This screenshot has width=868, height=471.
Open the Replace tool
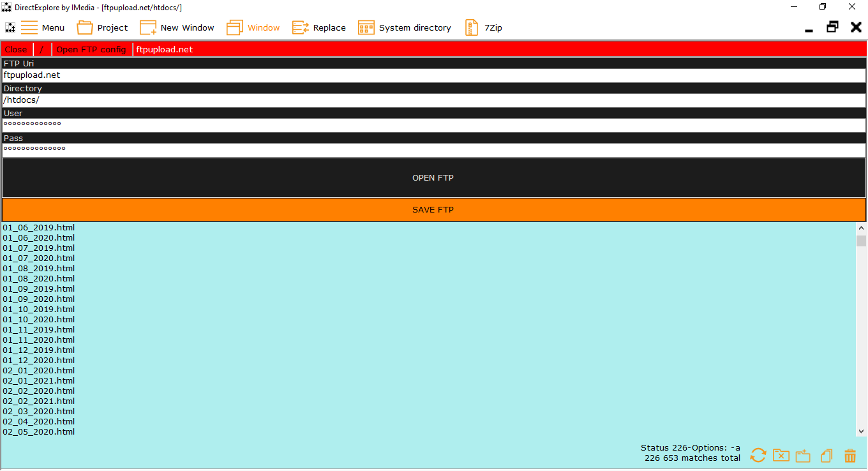pyautogui.click(x=319, y=27)
